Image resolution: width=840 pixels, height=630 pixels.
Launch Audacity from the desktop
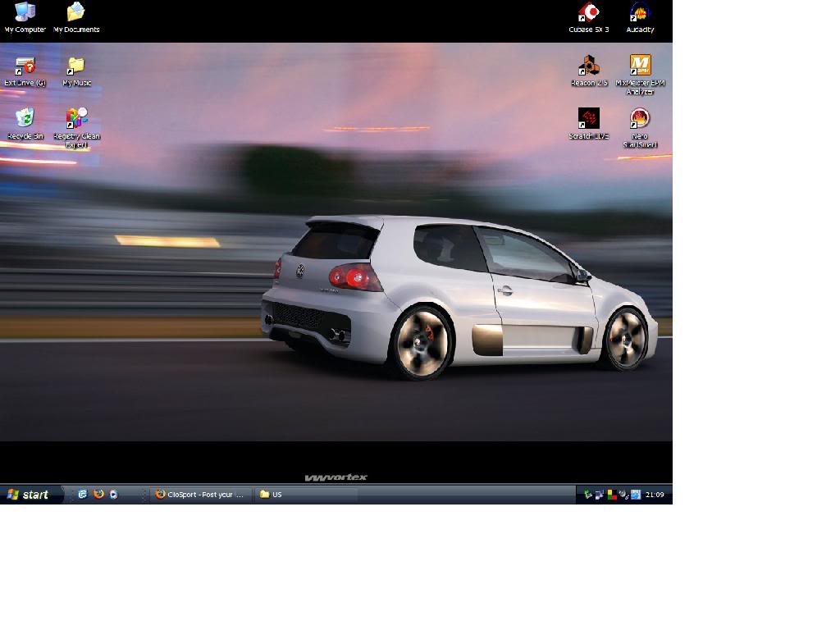point(640,13)
